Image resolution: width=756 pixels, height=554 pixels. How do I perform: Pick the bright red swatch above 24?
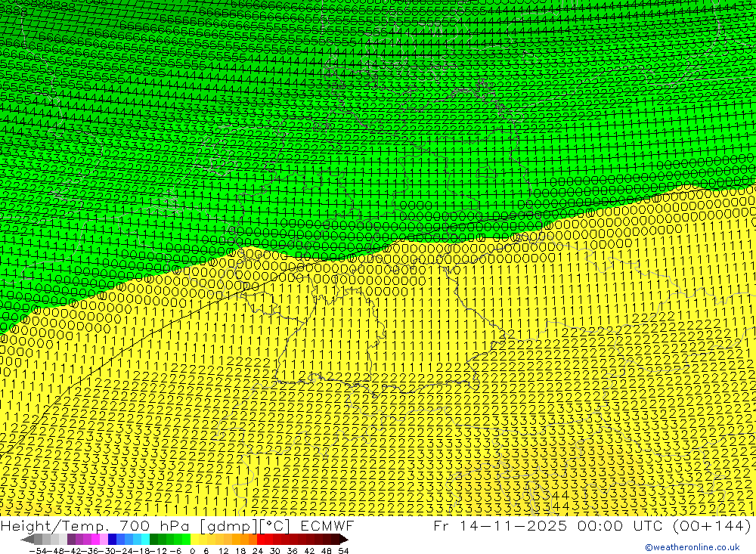point(261,540)
